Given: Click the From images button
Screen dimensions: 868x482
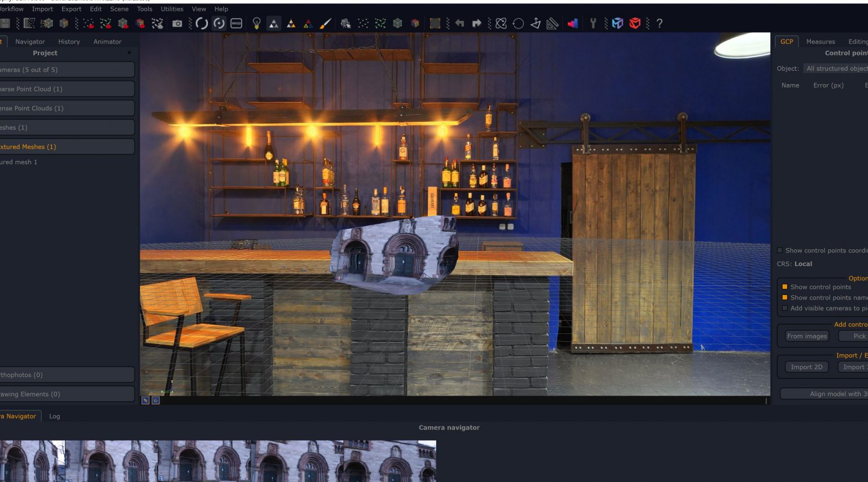Looking at the screenshot, I should tap(806, 336).
